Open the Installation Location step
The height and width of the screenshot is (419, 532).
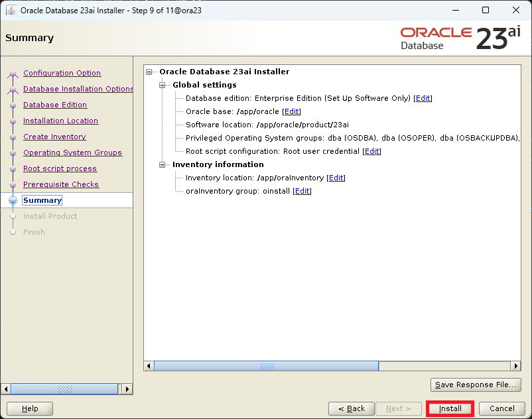61,121
